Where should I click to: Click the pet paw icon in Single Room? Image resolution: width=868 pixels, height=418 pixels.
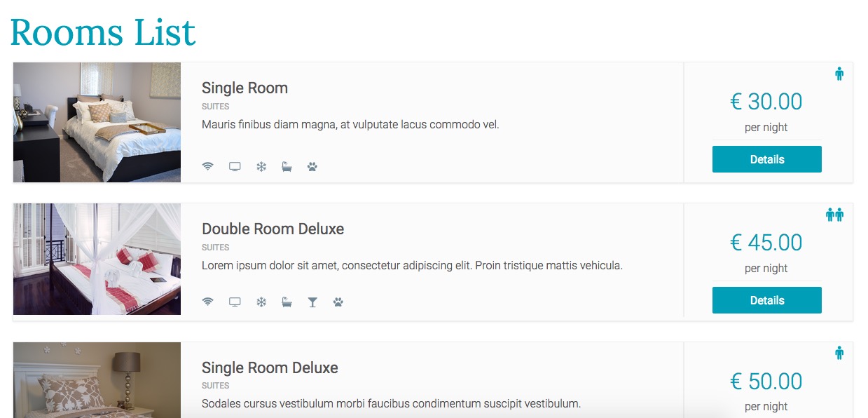[x=312, y=167]
